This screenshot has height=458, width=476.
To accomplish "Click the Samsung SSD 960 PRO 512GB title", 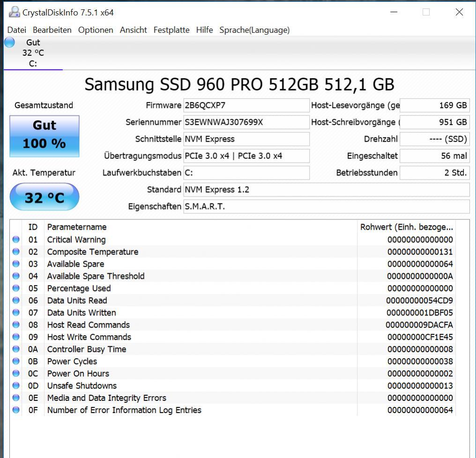I will (x=239, y=84).
